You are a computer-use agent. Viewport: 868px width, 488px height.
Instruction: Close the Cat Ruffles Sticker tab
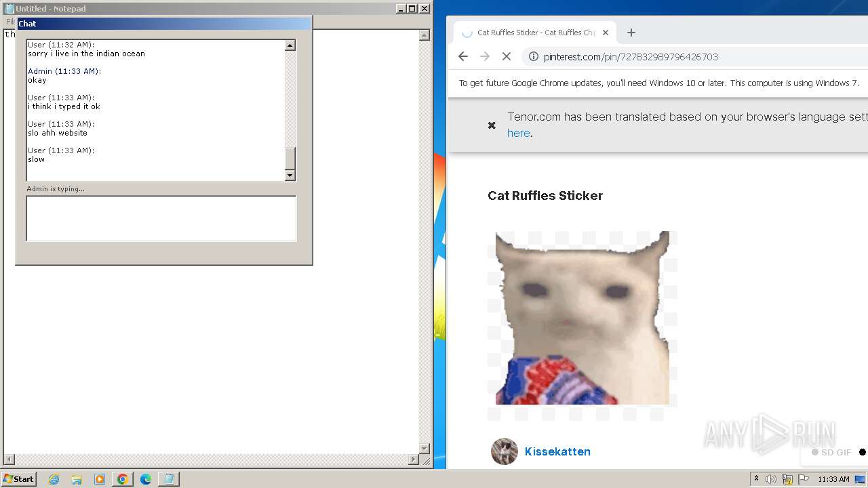click(x=606, y=33)
